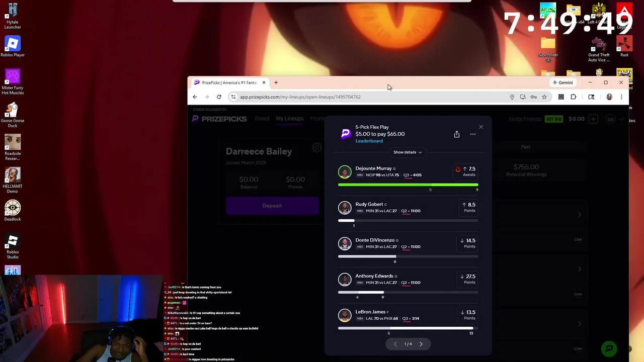Expand the Show details dropdown
The image size is (644, 362).
[408, 152]
